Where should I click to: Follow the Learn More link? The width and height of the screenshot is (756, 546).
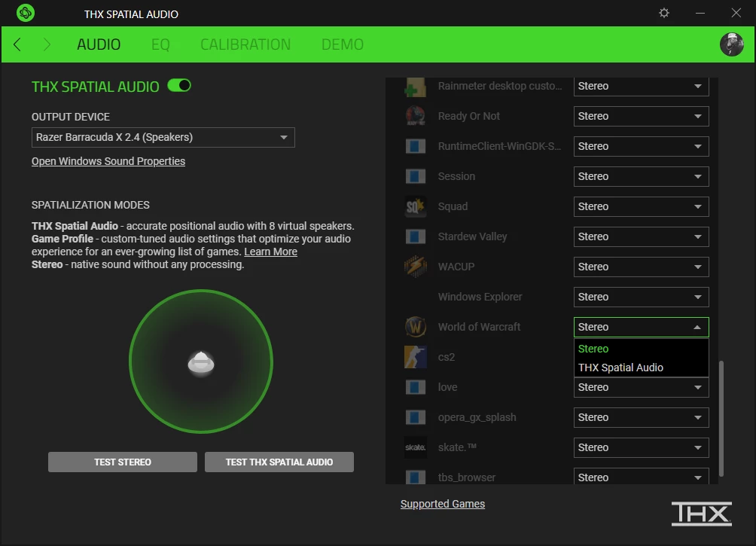(270, 252)
